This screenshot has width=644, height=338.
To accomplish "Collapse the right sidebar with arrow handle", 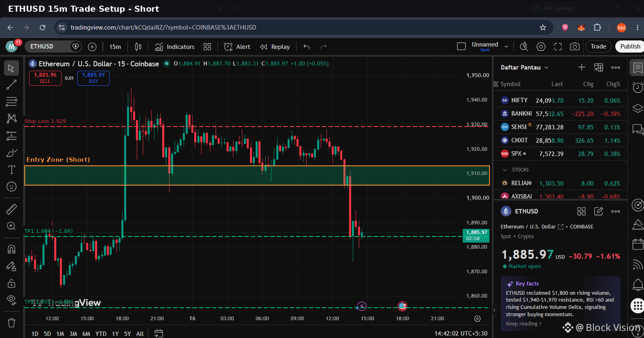I will click(494, 310).
